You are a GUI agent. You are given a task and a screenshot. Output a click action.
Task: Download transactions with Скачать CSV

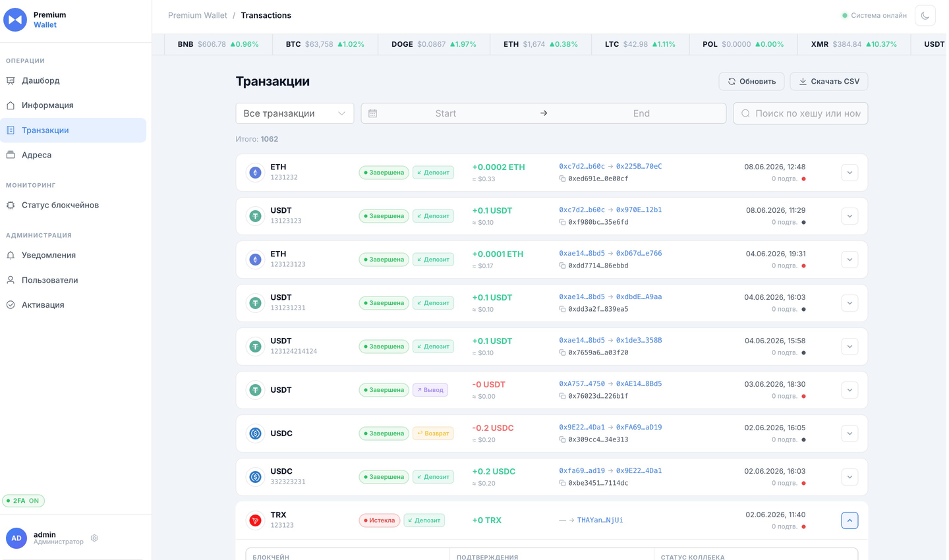[828, 82]
